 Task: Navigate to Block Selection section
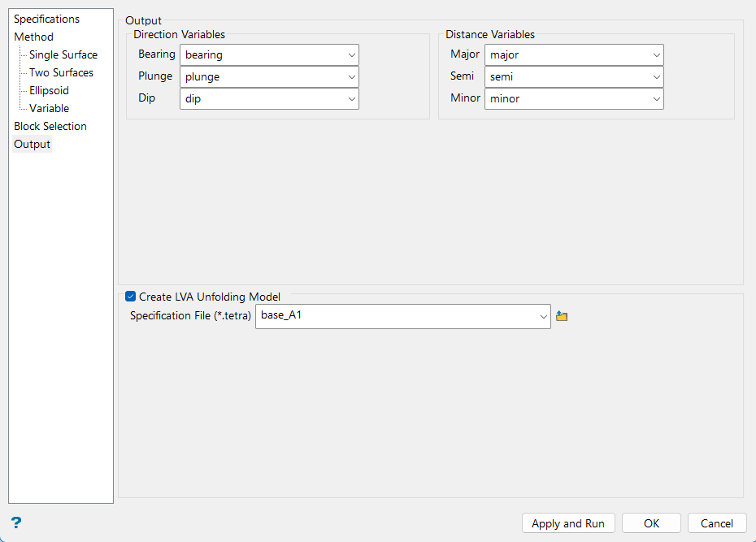50,126
